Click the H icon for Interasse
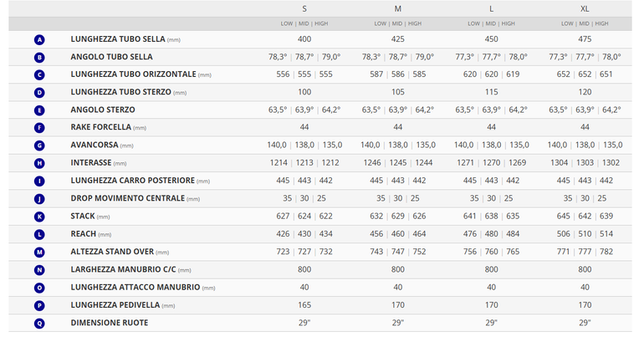644x337 pixels. (39, 163)
